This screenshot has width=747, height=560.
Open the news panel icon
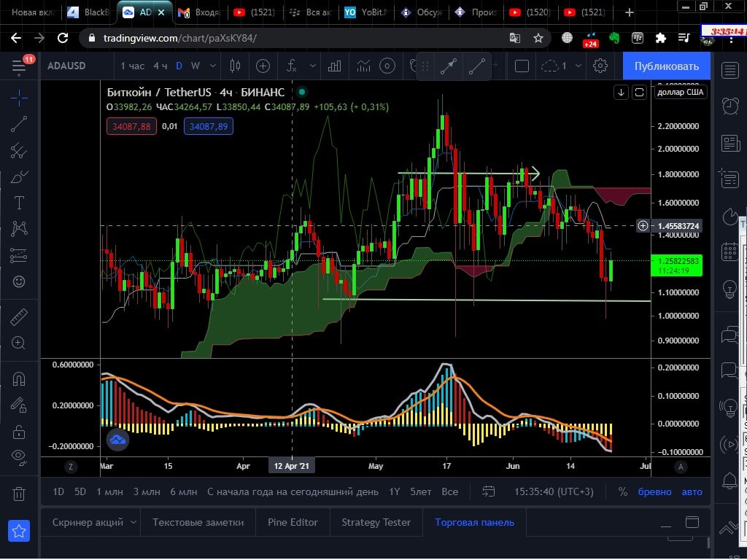pyautogui.click(x=729, y=142)
